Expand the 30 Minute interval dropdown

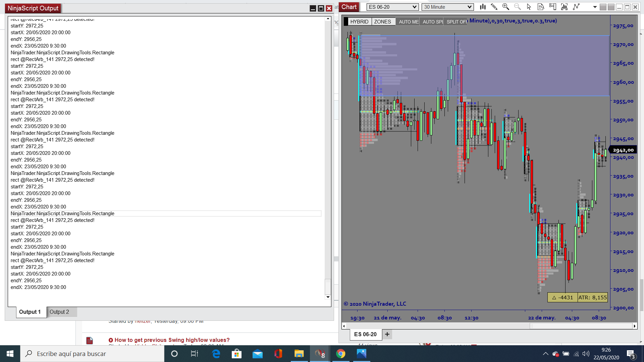(470, 7)
